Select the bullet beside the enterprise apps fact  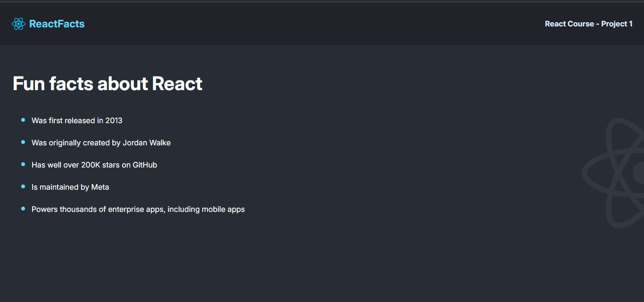pos(22,209)
